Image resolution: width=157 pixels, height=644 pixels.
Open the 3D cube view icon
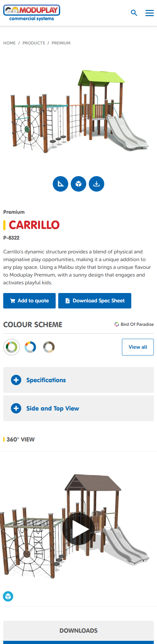pyautogui.click(x=78, y=184)
